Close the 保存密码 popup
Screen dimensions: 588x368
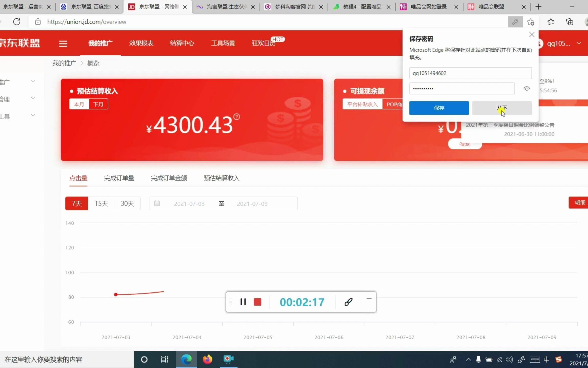point(532,34)
